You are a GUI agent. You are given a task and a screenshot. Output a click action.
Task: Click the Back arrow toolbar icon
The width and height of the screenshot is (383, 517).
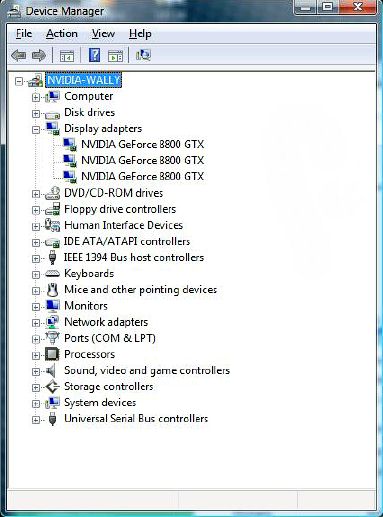coord(19,55)
